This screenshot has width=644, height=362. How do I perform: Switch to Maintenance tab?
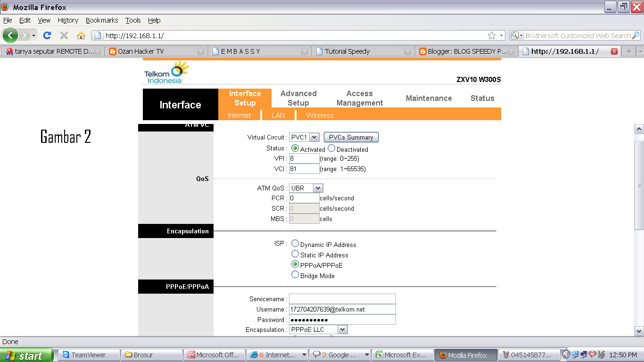click(429, 98)
